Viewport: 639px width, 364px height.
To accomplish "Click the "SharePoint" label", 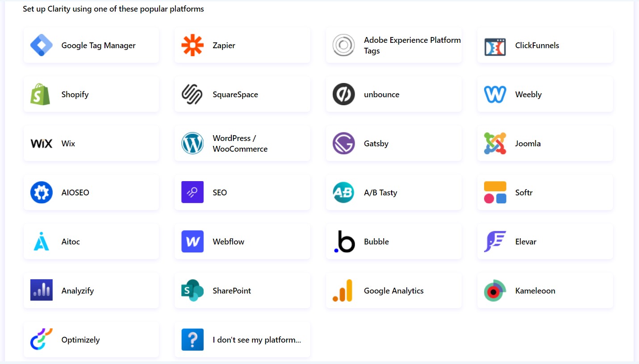I will pos(232,291).
